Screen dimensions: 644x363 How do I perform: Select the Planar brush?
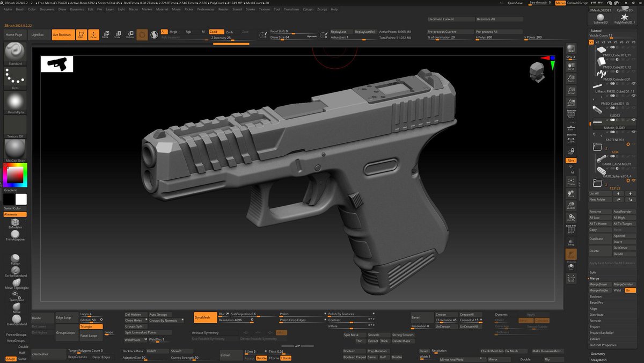15,259
